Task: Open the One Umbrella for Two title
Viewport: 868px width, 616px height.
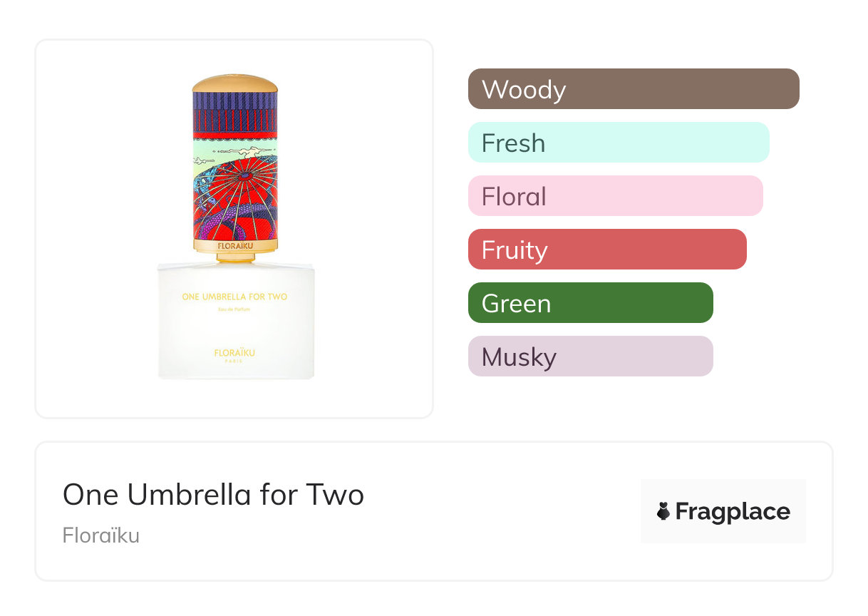Action: [213, 494]
